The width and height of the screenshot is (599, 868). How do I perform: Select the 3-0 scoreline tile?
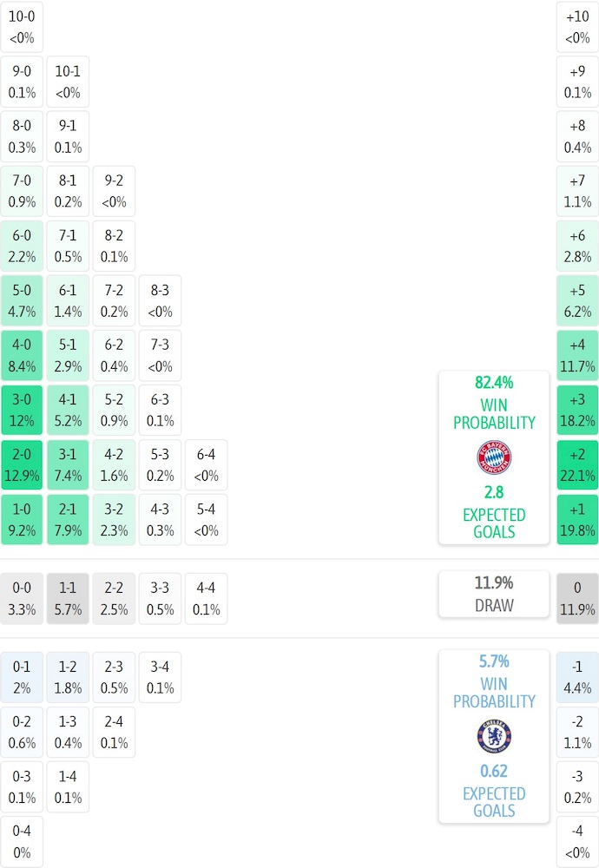pos(22,411)
